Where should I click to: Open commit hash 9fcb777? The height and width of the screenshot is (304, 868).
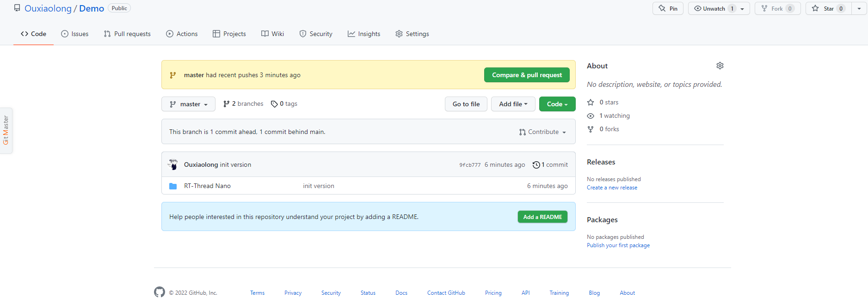pos(470,165)
